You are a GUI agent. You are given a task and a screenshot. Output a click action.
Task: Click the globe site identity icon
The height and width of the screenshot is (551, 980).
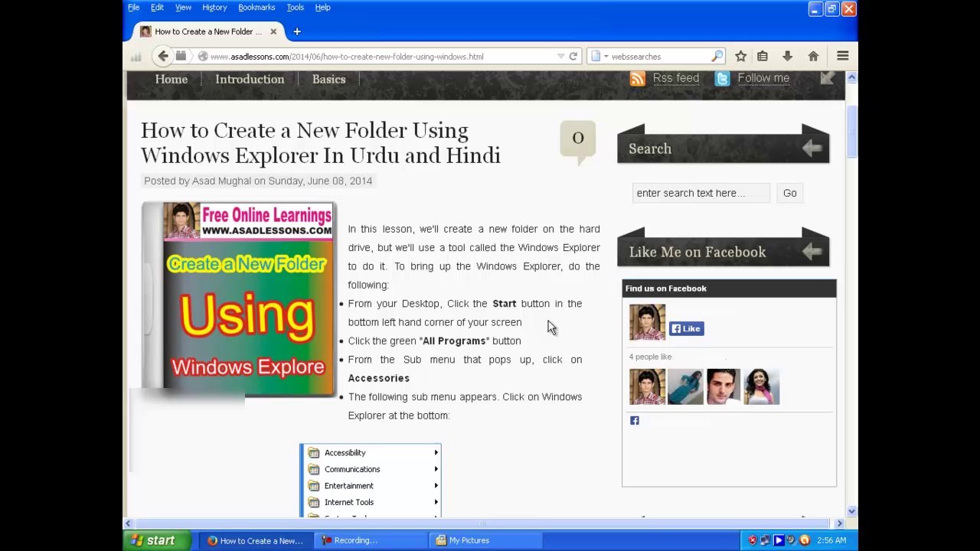pos(203,56)
